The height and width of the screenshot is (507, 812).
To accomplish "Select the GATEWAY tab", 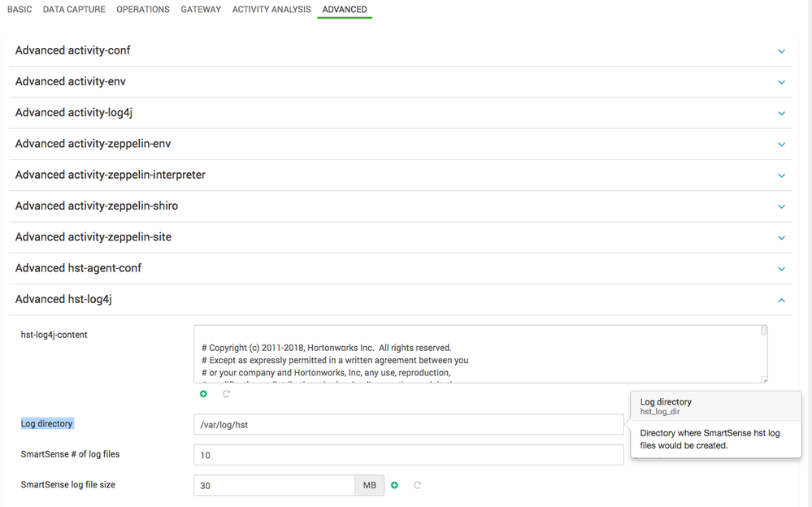I will (x=201, y=10).
